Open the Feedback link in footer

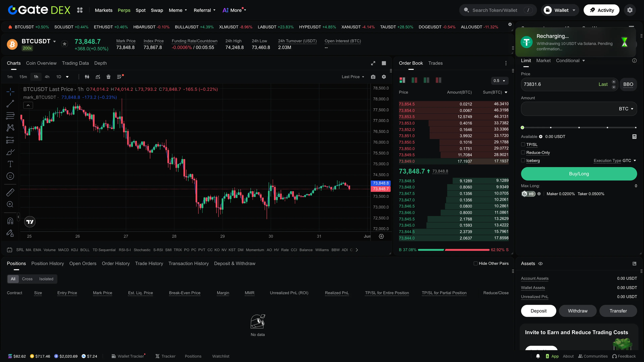624,356
